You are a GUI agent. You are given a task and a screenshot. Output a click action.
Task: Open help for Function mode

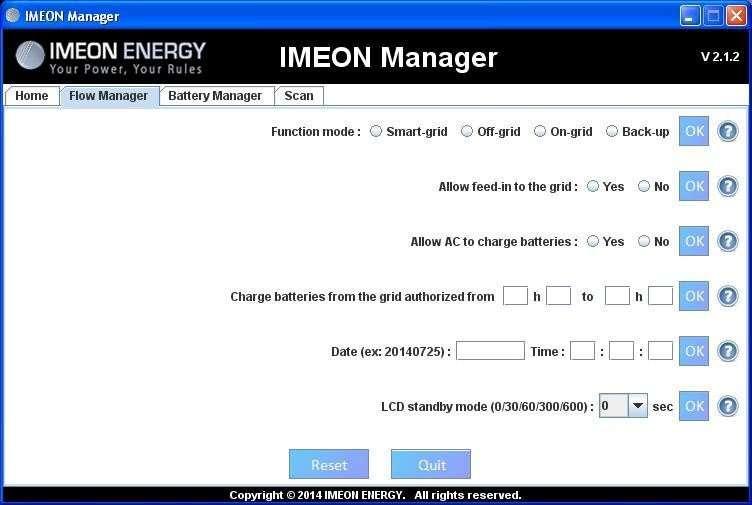[x=728, y=131]
